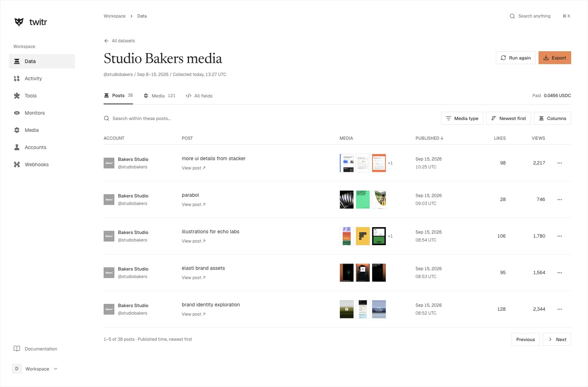The width and height of the screenshot is (588, 387).
Task: Open the first thumbnail in brand identity row
Action: click(347, 309)
